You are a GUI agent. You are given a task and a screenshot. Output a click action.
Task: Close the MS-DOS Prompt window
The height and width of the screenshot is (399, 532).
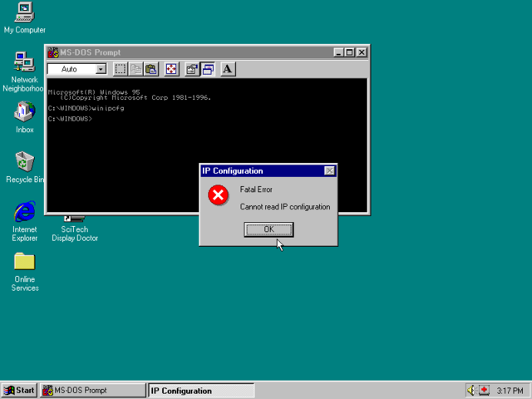pyautogui.click(x=362, y=52)
